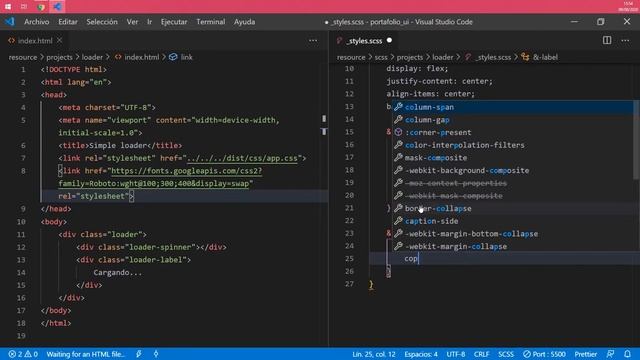Choose deprecated -webkit-mask-composite suggestion
This screenshot has width=640, height=360.
click(x=513, y=196)
